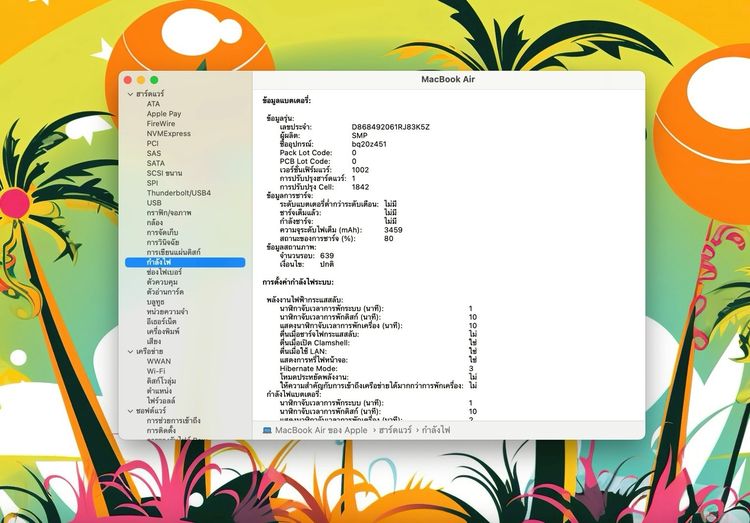750x523 pixels.
Task: Click the condition value ปกติ
Action: [x=327, y=264]
